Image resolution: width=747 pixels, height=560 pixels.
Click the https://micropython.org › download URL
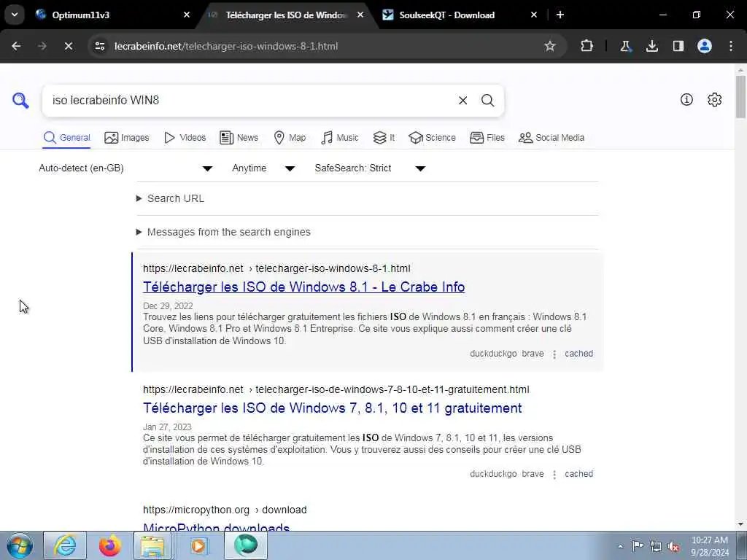click(x=225, y=510)
